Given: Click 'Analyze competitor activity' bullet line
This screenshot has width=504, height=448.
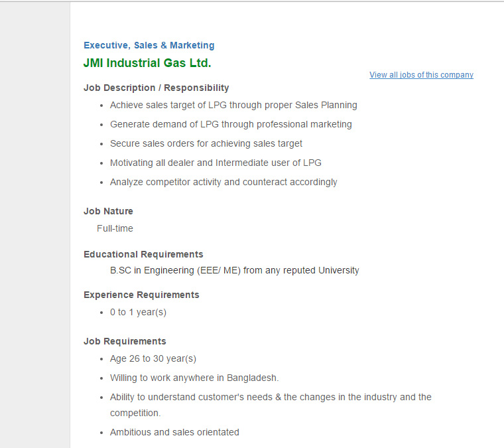Looking at the screenshot, I should point(223,182).
